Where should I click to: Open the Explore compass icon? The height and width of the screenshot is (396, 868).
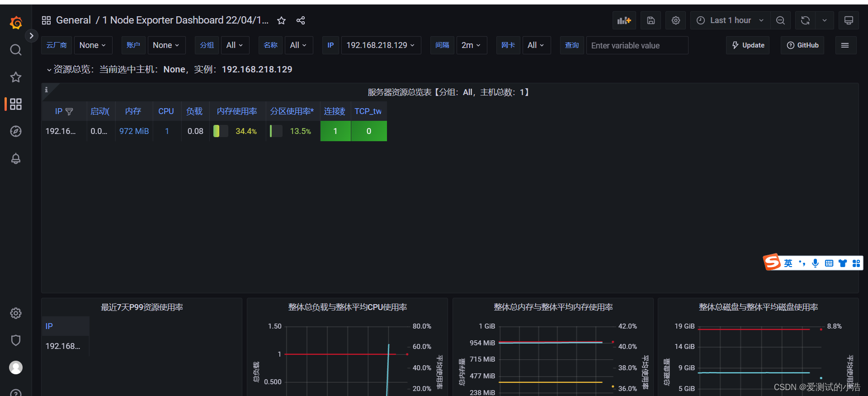16,131
